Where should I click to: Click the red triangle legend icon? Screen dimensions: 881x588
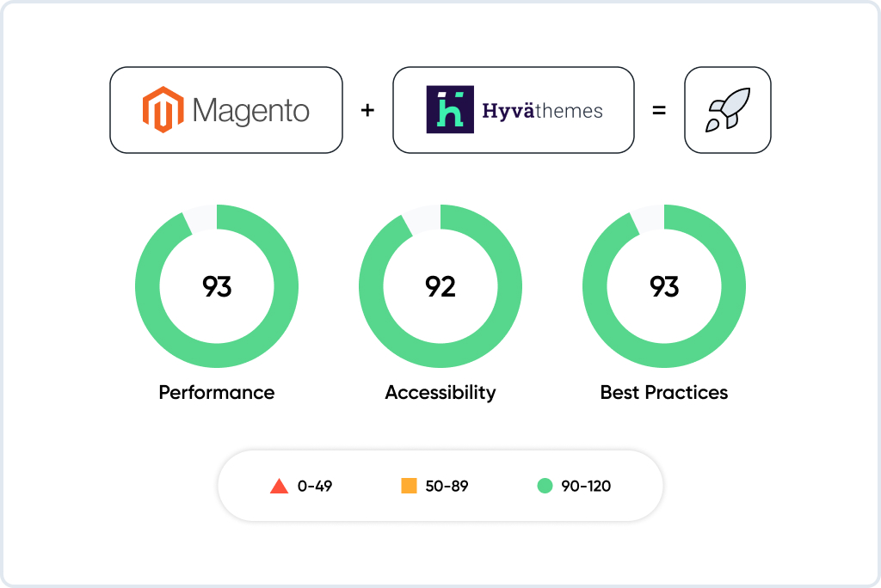[279, 486]
